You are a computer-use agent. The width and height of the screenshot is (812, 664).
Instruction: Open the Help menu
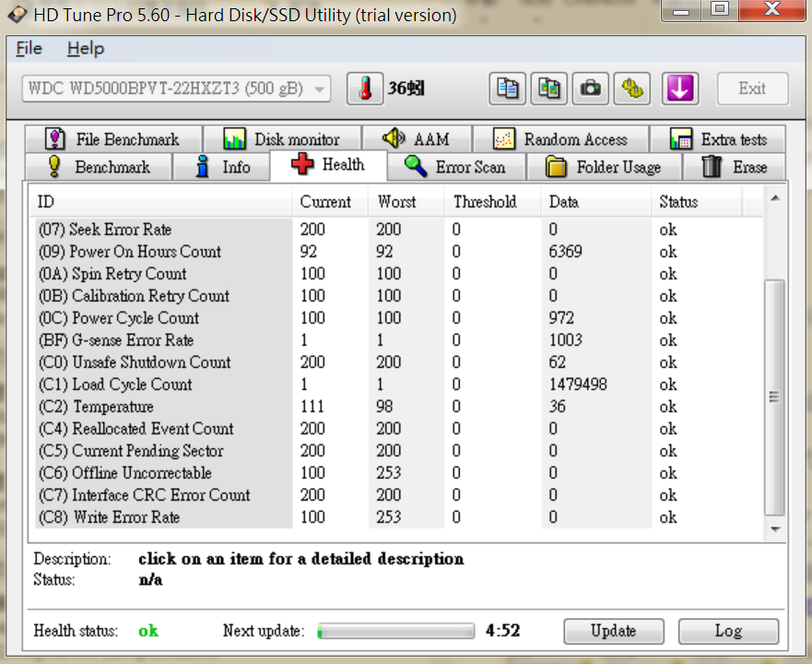[86, 49]
